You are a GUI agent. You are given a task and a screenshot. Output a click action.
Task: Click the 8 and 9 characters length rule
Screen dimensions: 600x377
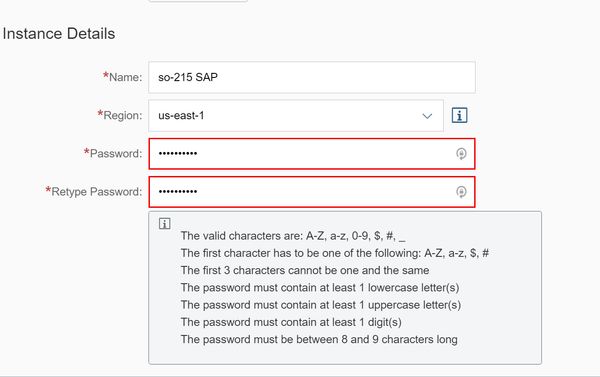(319, 339)
